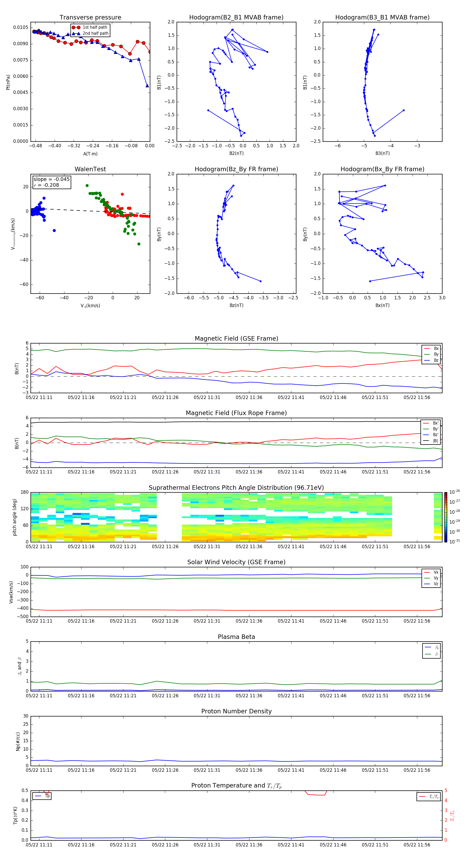Click the 'Bz' legend entry in GSE plot
The image size is (473, 868).
coord(431,360)
